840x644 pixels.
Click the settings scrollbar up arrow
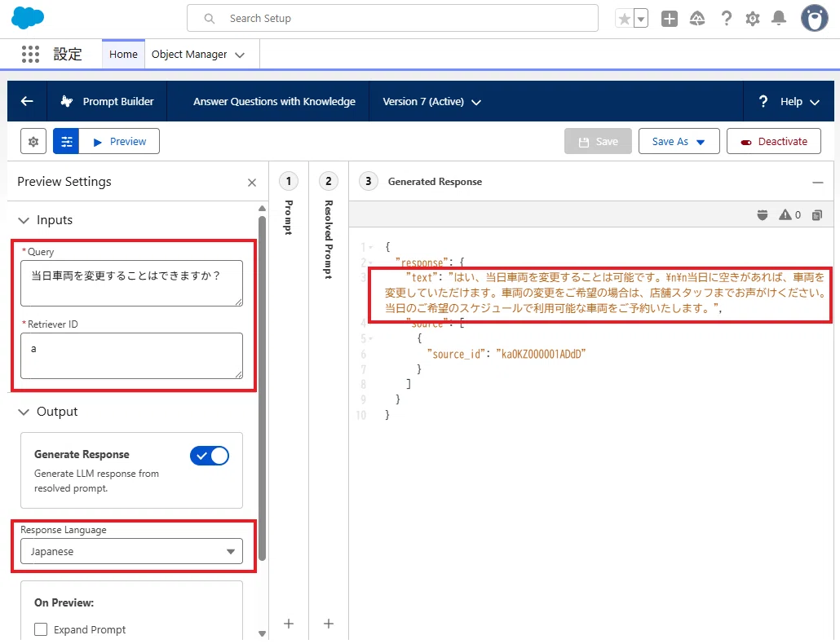262,208
